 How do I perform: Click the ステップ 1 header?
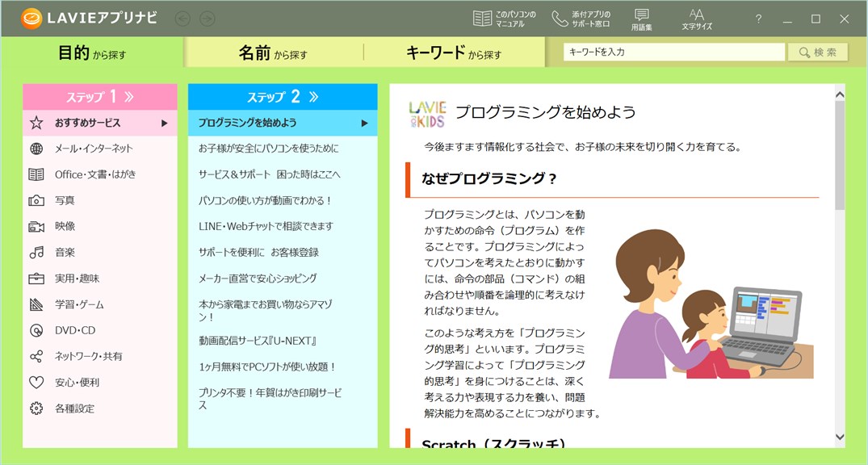pos(100,97)
